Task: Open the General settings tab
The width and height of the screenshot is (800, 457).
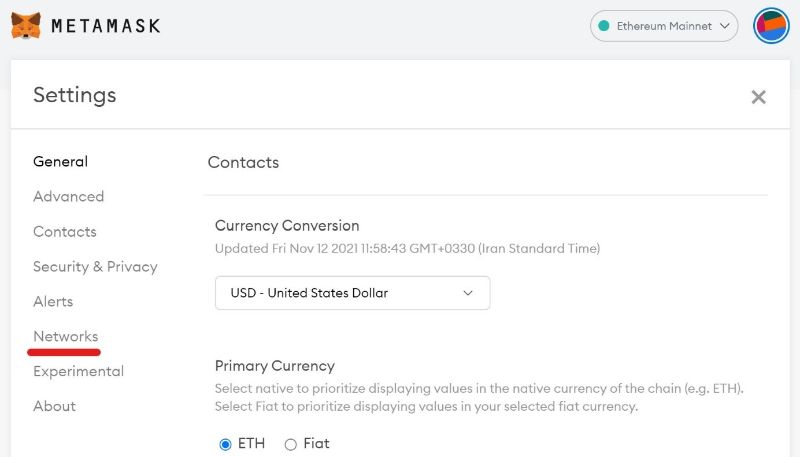Action: (60, 161)
